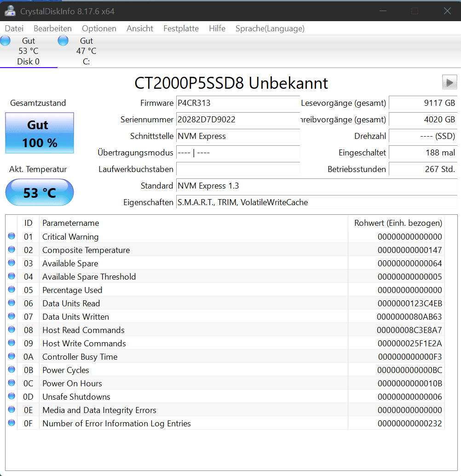
Task: Click the Drehzahl value ---- (SSD)
Action: coord(423,136)
